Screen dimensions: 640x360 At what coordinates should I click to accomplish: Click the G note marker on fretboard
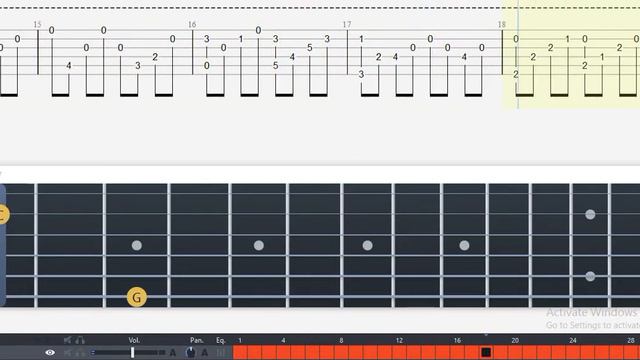click(137, 297)
